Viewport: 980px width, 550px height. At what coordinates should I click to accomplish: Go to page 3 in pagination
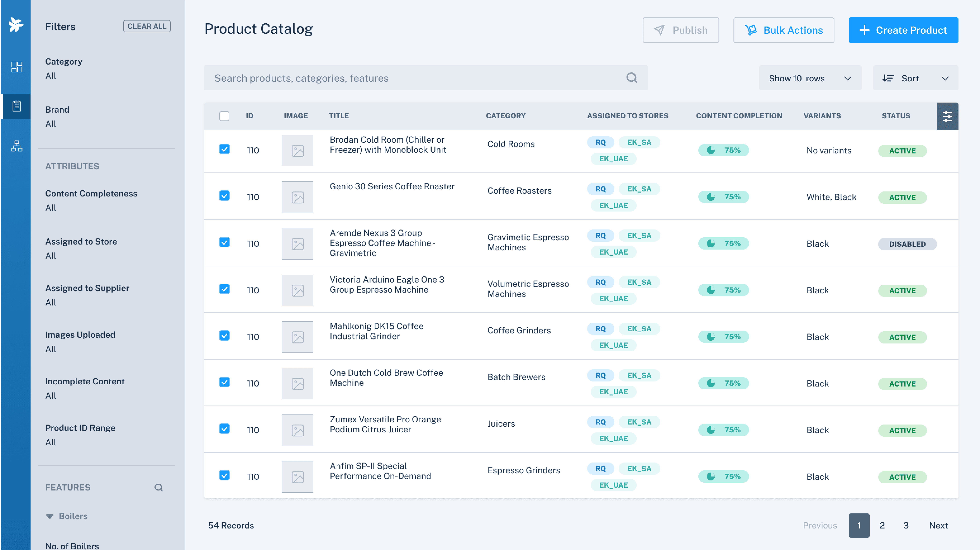coord(905,525)
